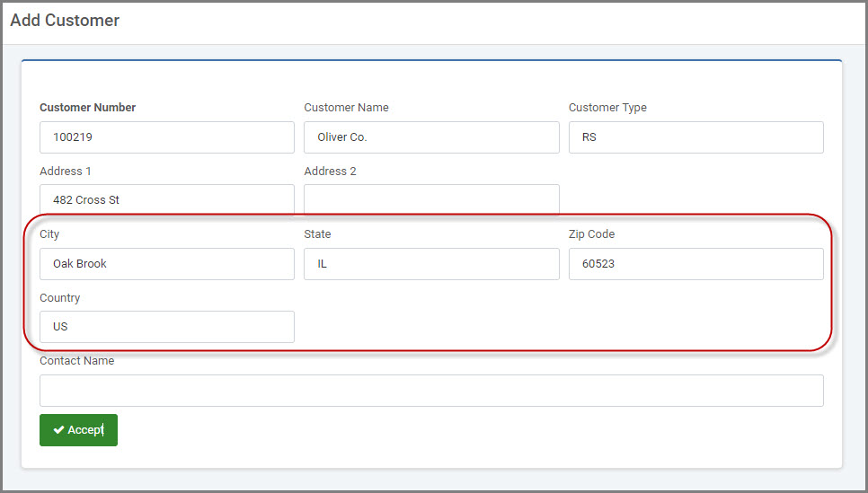Image resolution: width=868 pixels, height=493 pixels.
Task: Click the green Accept button text
Action: click(85, 430)
